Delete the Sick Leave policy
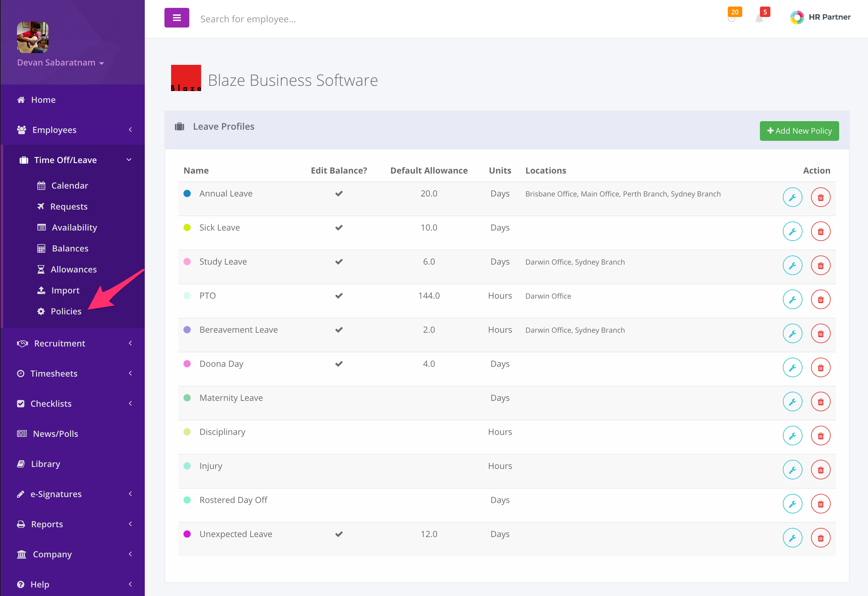Viewport: 868px width, 596px height. [820, 231]
